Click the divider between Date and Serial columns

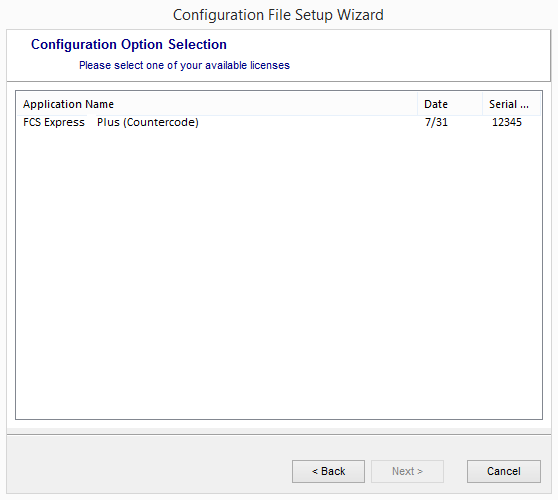coord(483,104)
